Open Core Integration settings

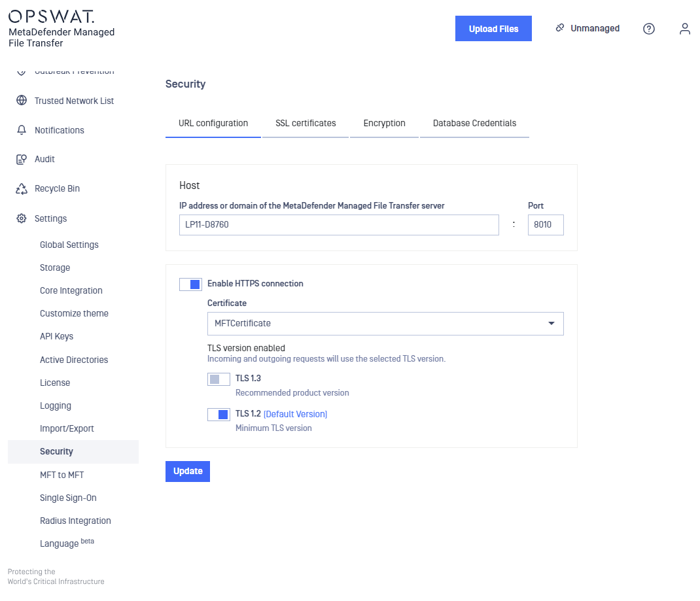(71, 290)
